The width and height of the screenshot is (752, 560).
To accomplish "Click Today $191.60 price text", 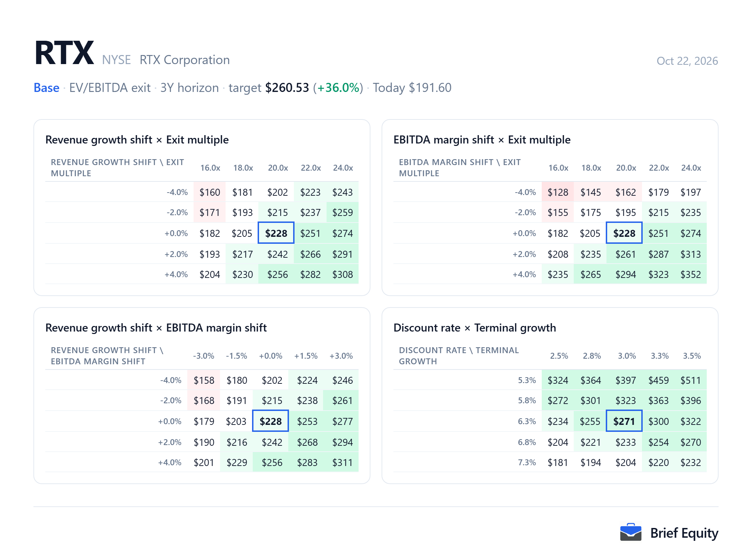I will pyautogui.click(x=412, y=88).
